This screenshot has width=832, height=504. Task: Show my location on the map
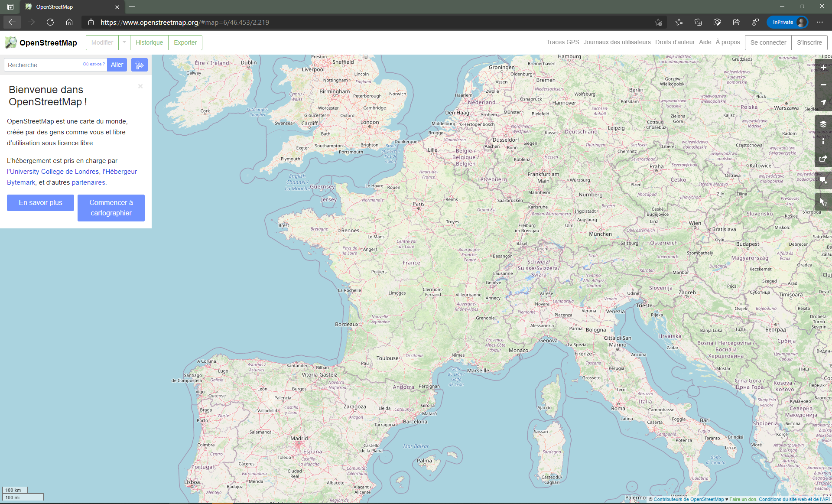click(823, 102)
